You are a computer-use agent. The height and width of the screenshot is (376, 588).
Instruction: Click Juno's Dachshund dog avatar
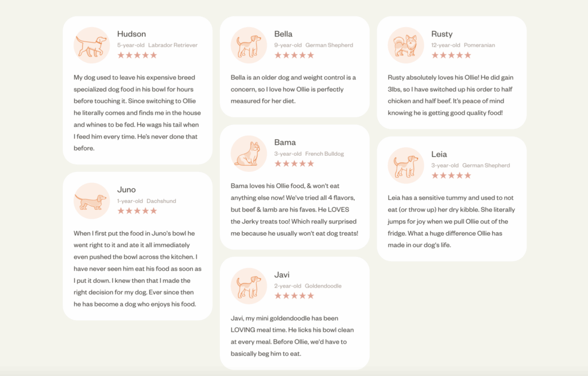pos(91,201)
